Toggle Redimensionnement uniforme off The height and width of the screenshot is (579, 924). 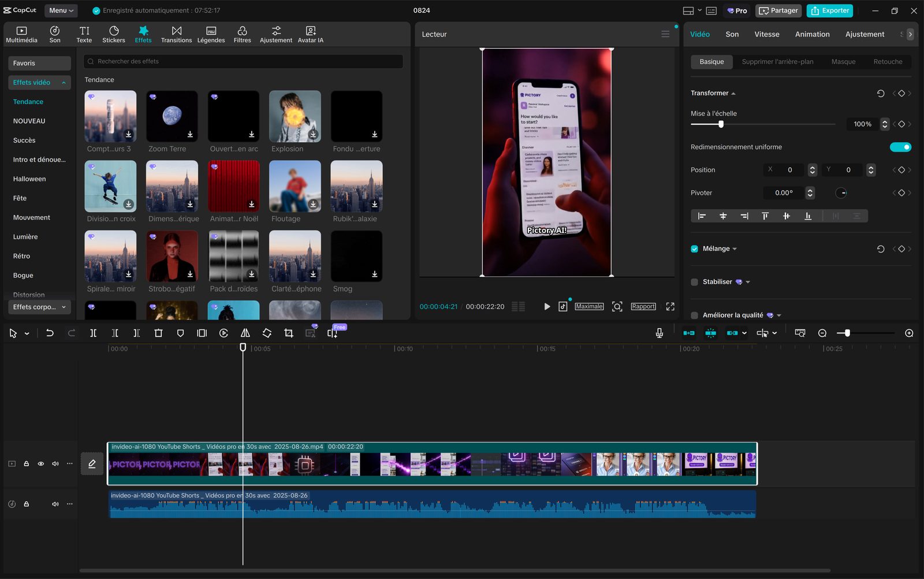(900, 147)
